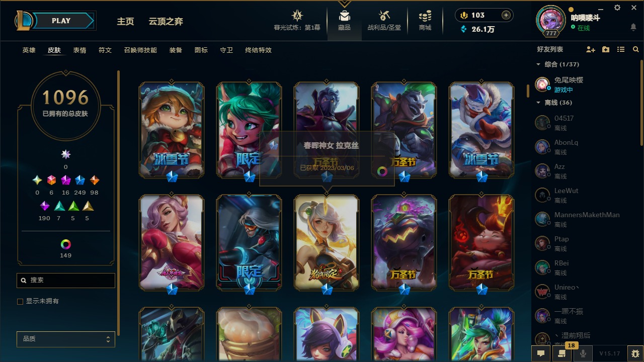Switch to the 英雄 tab
The image size is (644, 362).
point(29,50)
